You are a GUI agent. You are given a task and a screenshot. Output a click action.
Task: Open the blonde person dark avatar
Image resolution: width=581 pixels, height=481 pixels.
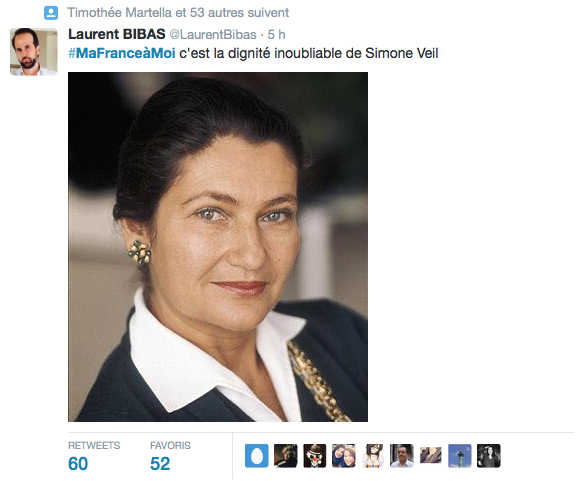coord(286,456)
